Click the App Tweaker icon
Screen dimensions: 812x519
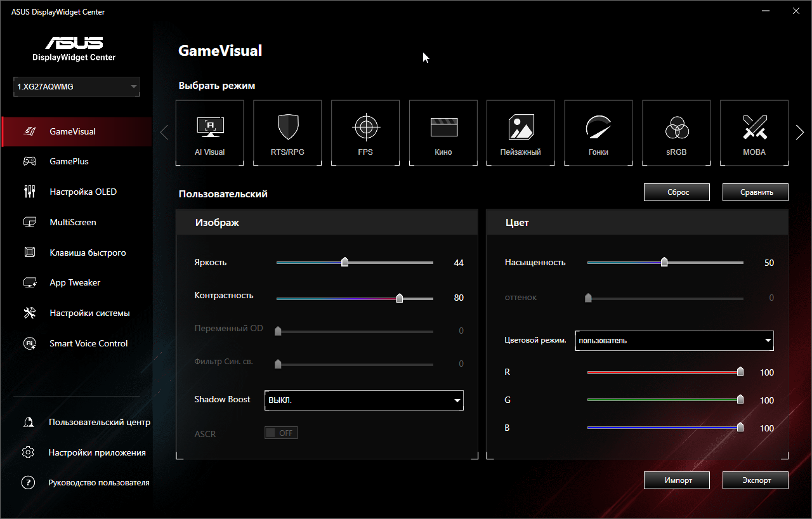(x=30, y=283)
